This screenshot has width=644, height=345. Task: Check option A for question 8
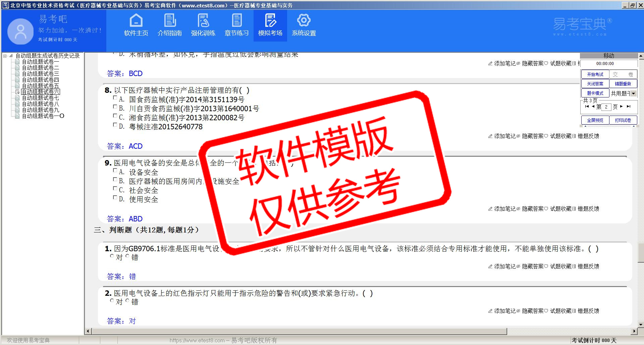coord(115,98)
